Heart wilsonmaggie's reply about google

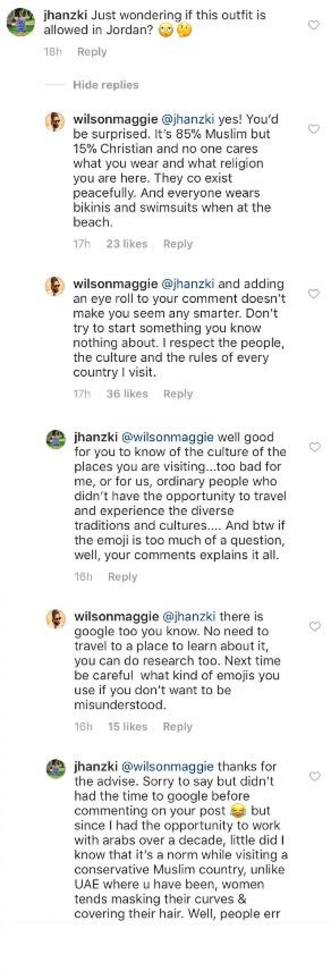(x=315, y=626)
